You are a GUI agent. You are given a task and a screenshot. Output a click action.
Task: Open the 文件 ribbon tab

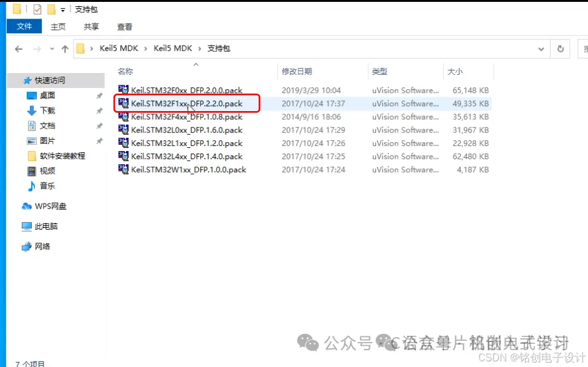(x=24, y=26)
